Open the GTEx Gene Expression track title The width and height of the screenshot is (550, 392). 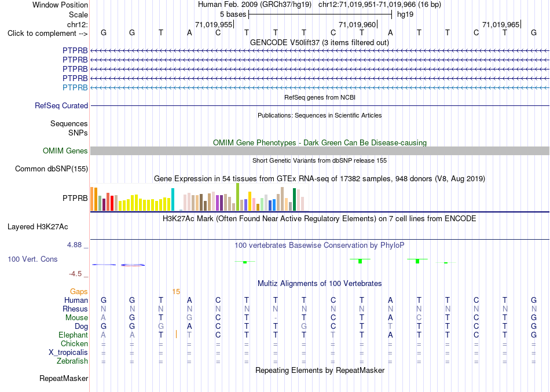[320, 178]
